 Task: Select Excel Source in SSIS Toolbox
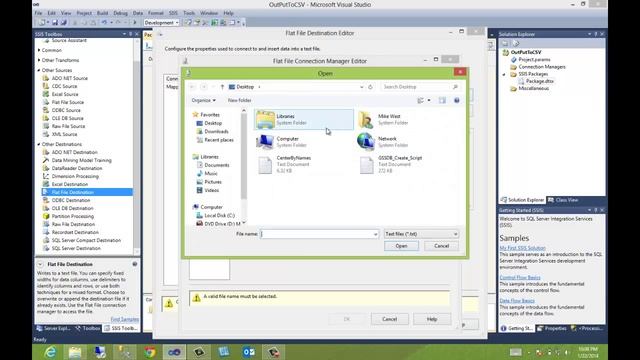click(x=64, y=94)
